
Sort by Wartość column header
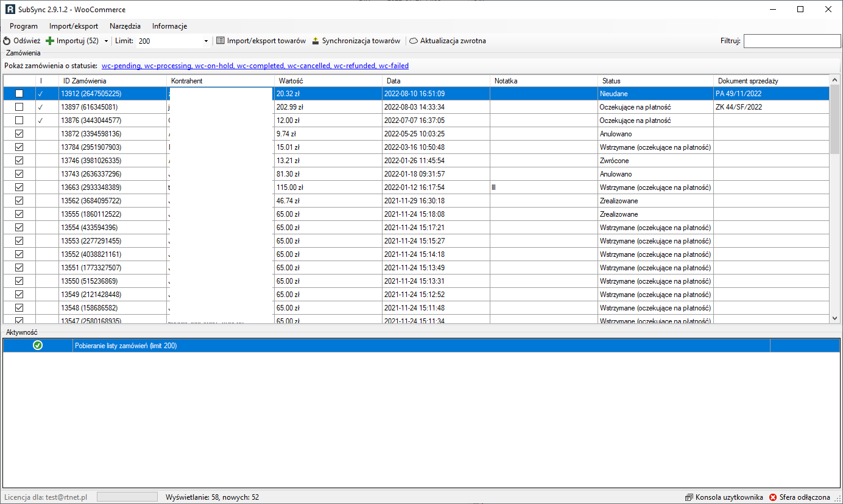tap(328, 81)
